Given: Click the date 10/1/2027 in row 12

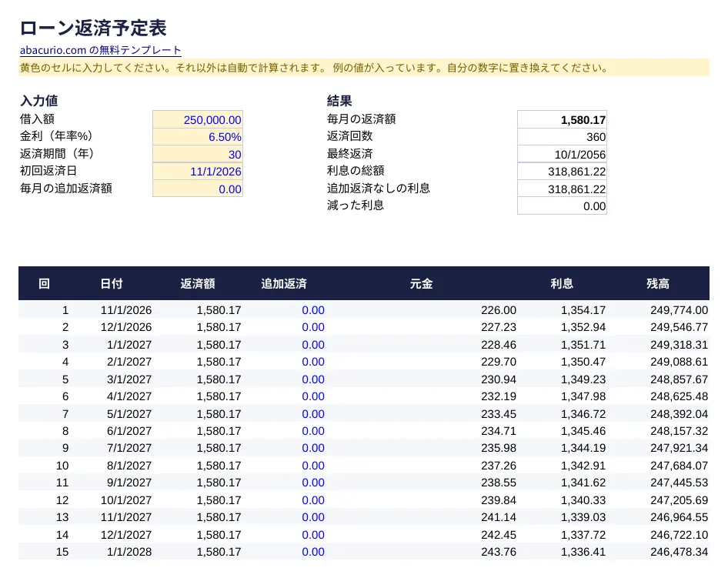Looking at the screenshot, I should [x=126, y=500].
